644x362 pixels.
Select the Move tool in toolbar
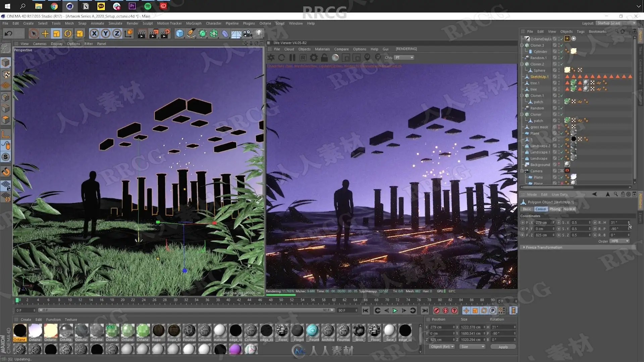(45, 34)
